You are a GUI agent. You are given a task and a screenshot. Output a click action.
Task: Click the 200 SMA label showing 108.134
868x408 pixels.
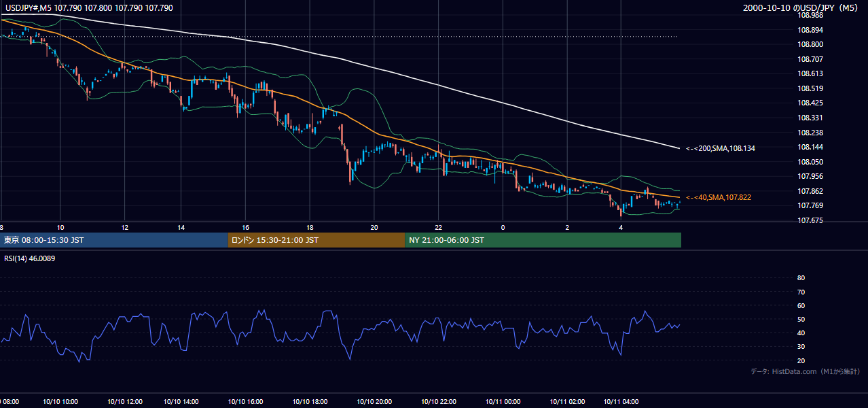[720, 148]
